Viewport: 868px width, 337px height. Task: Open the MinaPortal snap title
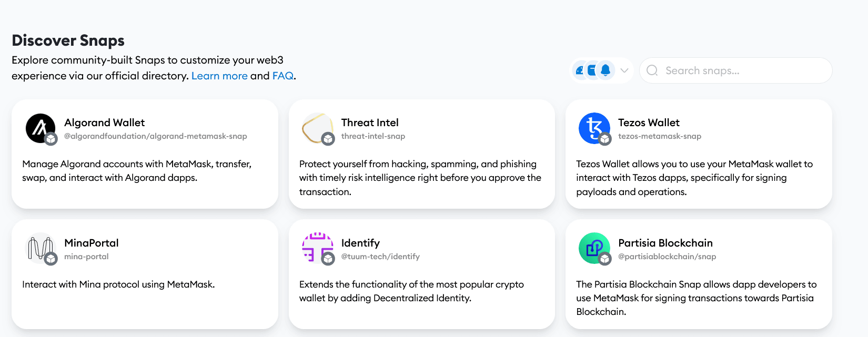[x=92, y=243]
